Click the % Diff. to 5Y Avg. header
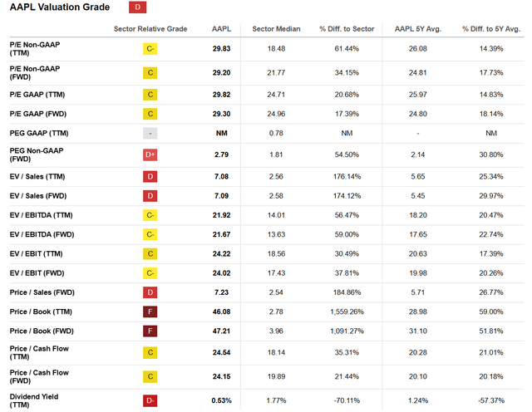 491,29
